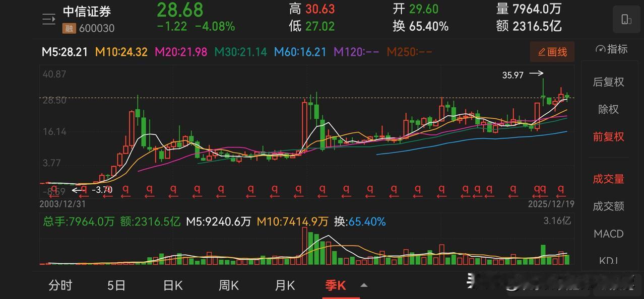
Task: Click the stock code 600030
Action: [x=96, y=29]
